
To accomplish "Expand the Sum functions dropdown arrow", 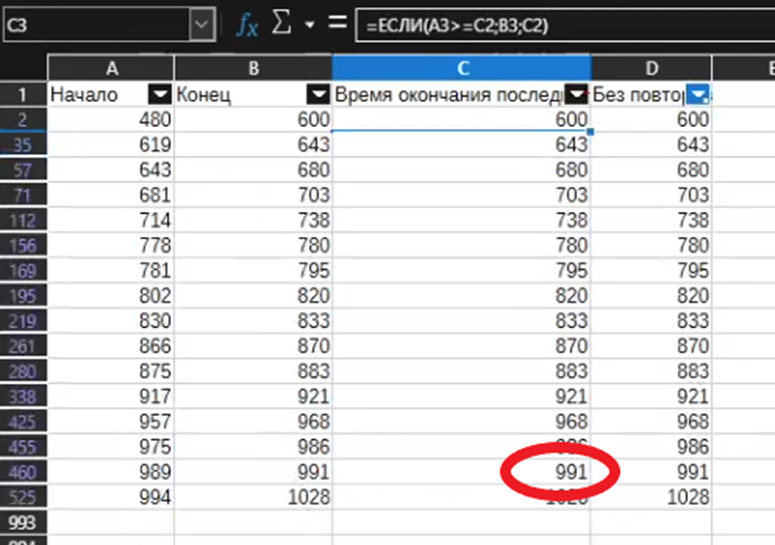I will click(x=309, y=24).
